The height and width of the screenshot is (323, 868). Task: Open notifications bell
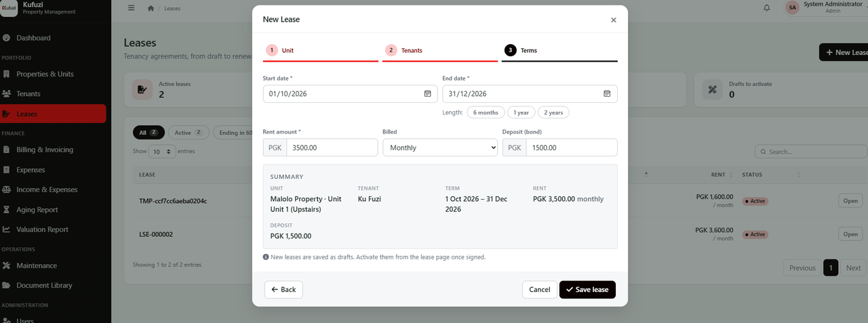(767, 8)
